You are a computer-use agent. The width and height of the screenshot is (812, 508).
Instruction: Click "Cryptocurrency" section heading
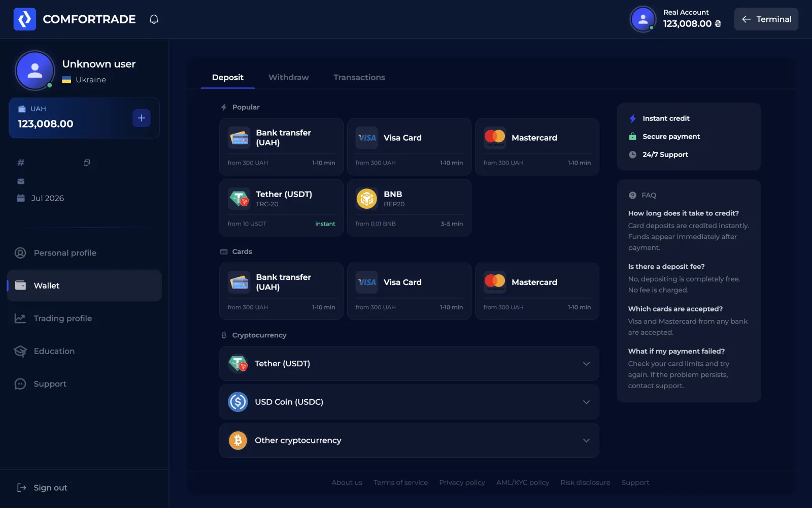pos(259,335)
